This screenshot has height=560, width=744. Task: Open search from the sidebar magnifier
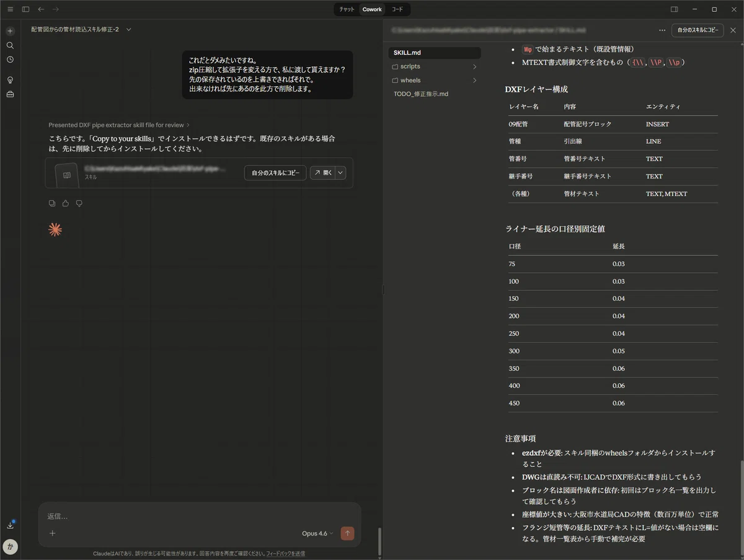[x=10, y=45]
